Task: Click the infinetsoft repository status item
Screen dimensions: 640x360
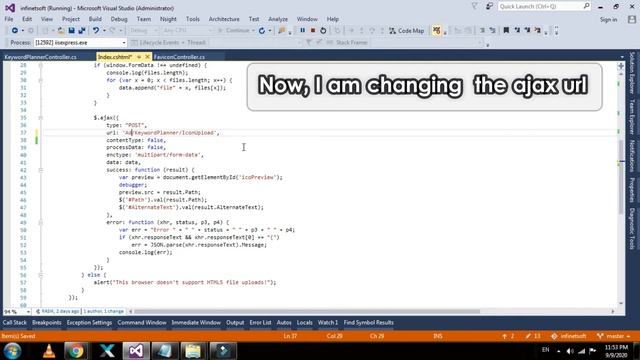Action: tap(569, 336)
